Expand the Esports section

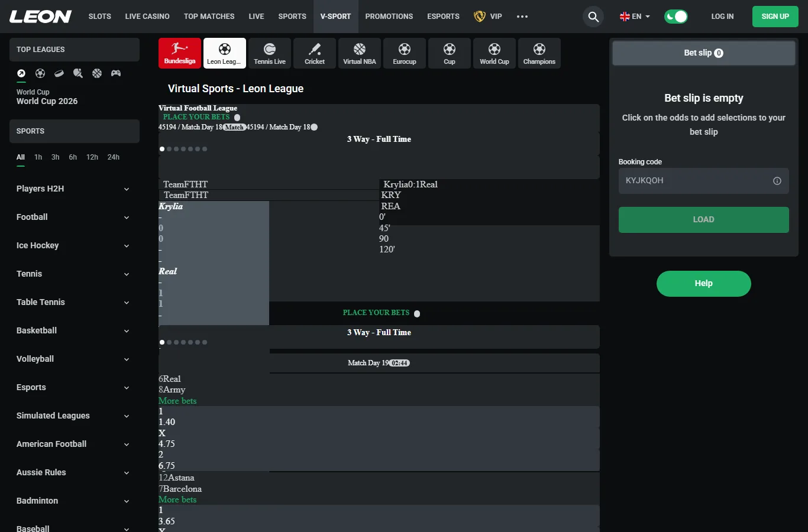75,387
